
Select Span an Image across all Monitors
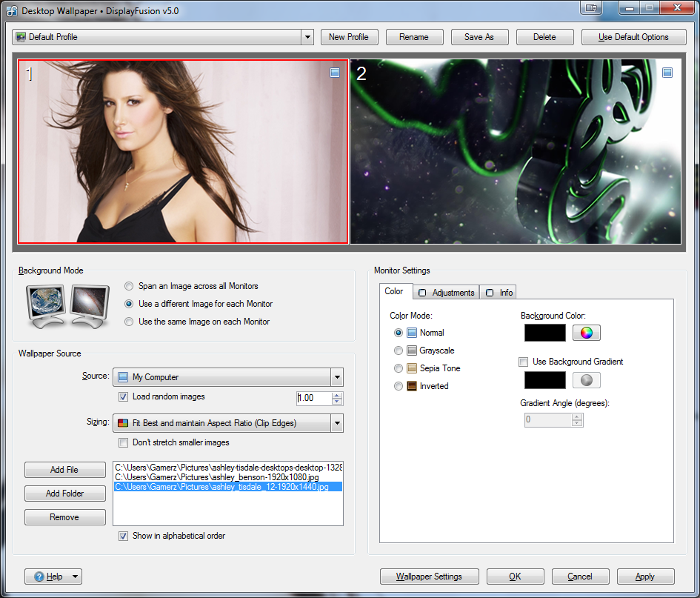(130, 286)
